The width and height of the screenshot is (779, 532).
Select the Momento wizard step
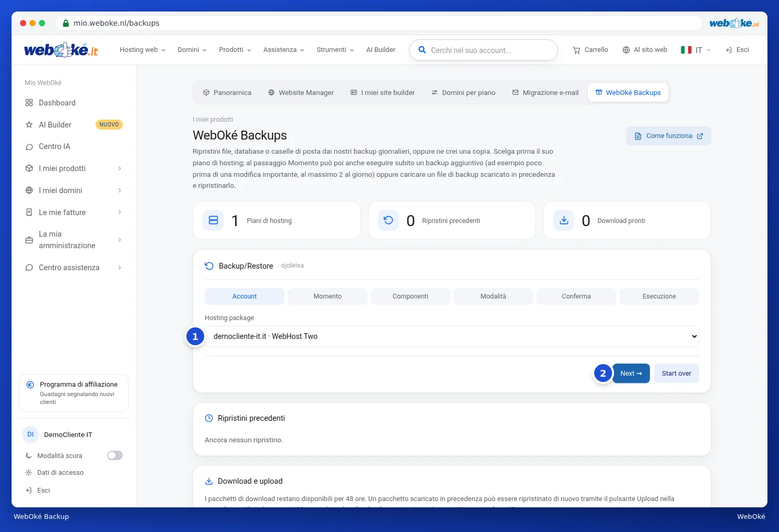[x=328, y=296]
